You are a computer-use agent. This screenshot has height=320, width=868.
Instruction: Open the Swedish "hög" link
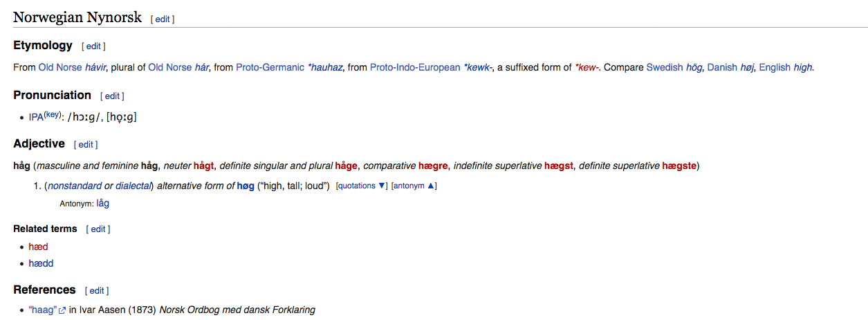(x=693, y=68)
